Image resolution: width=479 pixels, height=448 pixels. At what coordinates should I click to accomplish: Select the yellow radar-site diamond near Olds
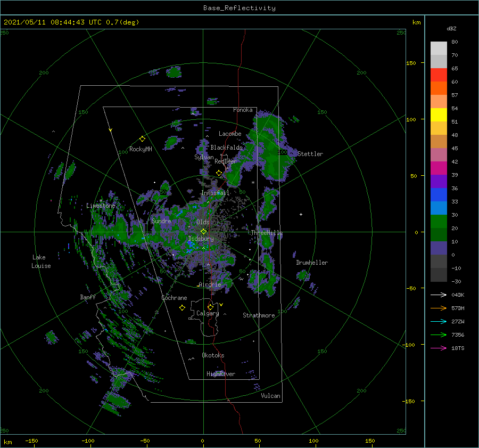[203, 232]
